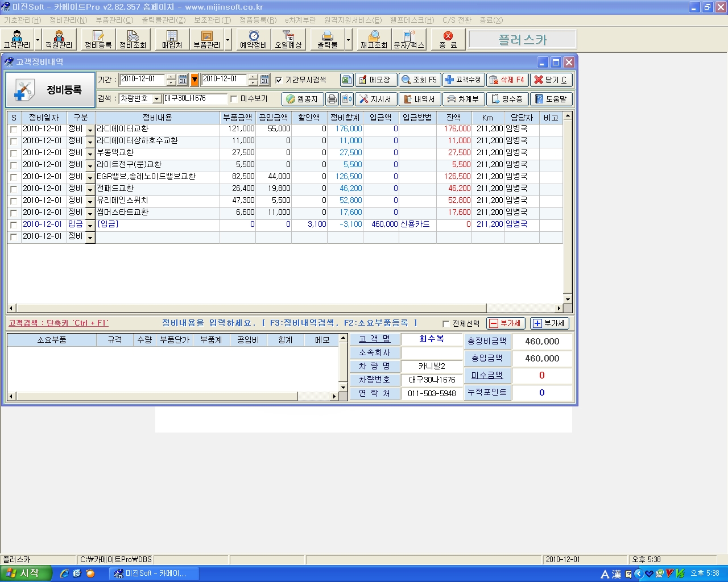Screen dimensions: 728x582
Task: Click 삭제 F4 delete button
Action: 507,80
